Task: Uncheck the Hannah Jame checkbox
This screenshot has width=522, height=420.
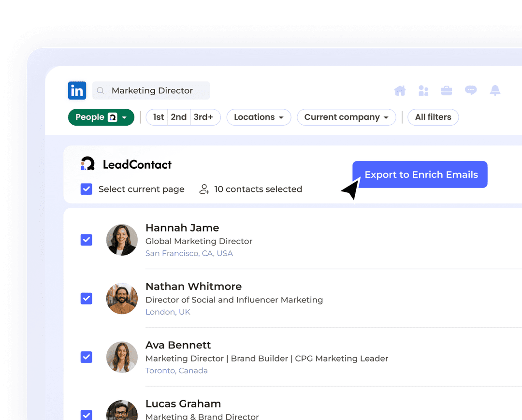Action: point(86,240)
